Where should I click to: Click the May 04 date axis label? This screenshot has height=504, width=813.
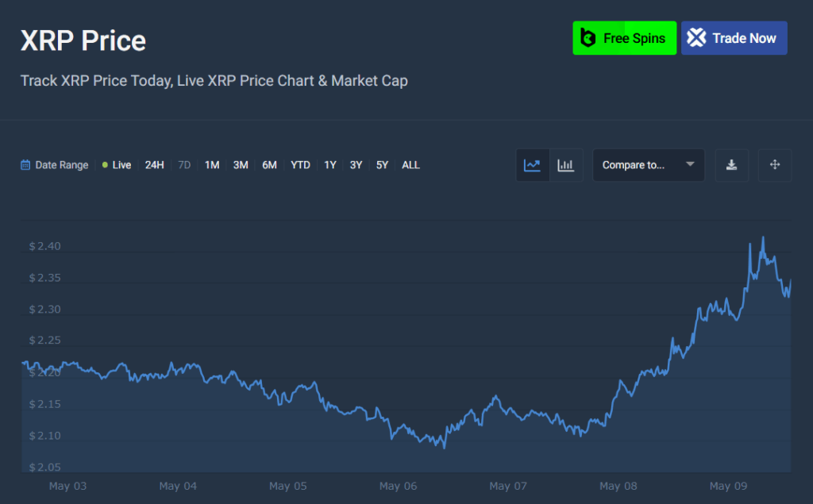tap(178, 486)
